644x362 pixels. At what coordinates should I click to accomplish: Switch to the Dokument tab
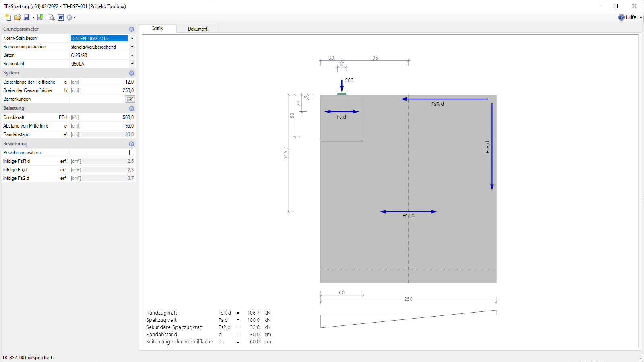tap(198, 29)
